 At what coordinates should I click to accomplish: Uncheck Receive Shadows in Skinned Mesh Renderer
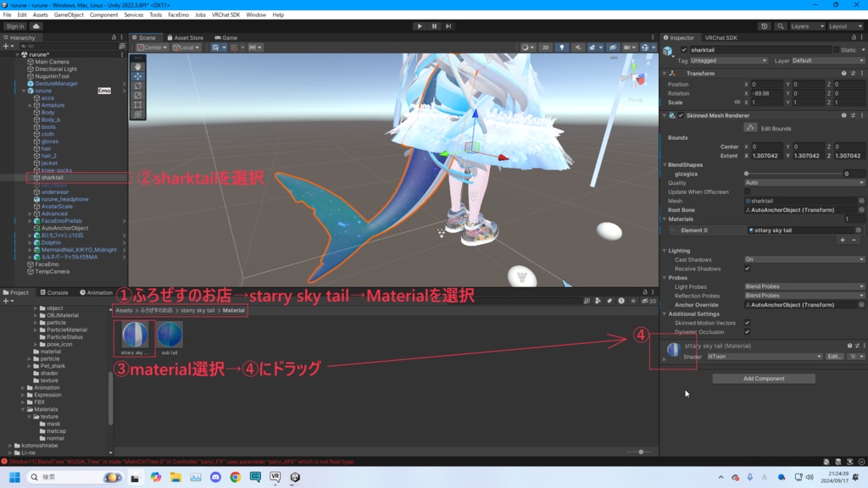pos(748,269)
